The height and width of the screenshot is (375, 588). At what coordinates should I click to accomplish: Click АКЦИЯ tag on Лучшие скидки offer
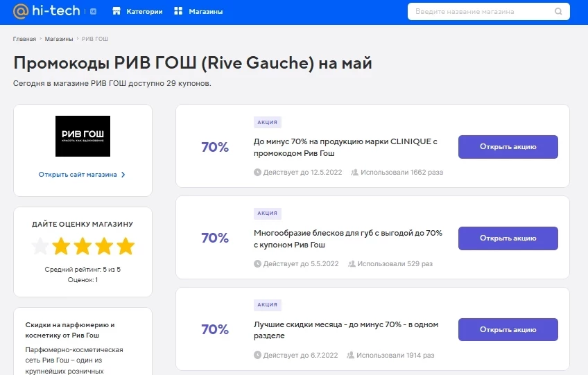[268, 305]
